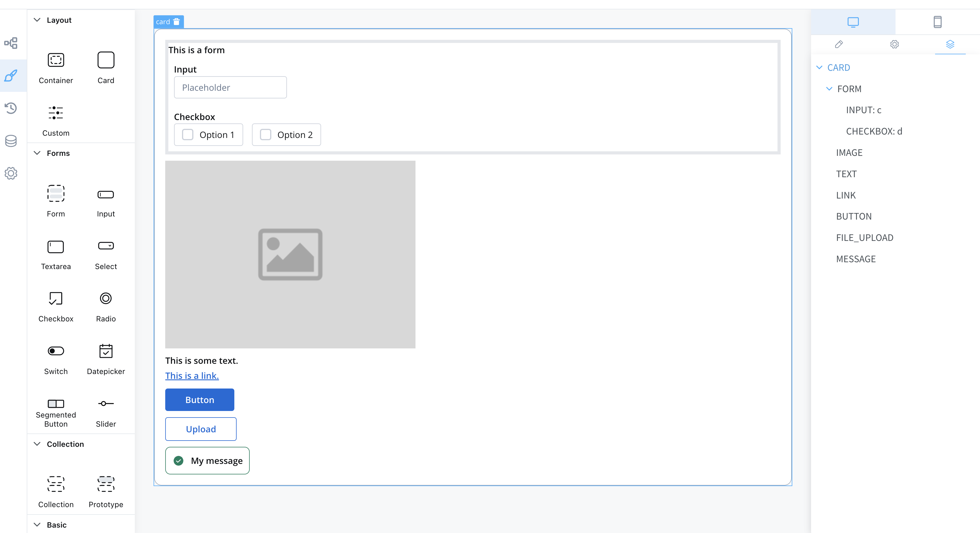Pick the Form component
The width and height of the screenshot is (980, 533).
click(56, 201)
